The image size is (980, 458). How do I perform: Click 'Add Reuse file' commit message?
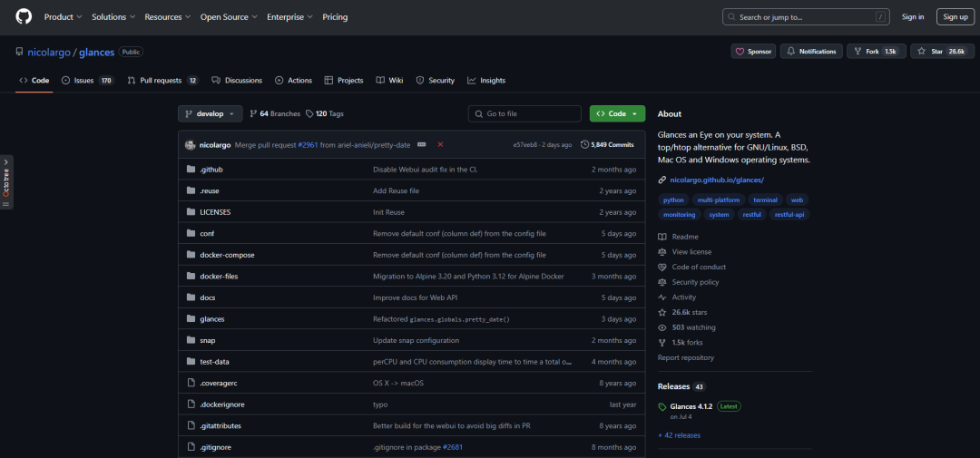pos(397,190)
